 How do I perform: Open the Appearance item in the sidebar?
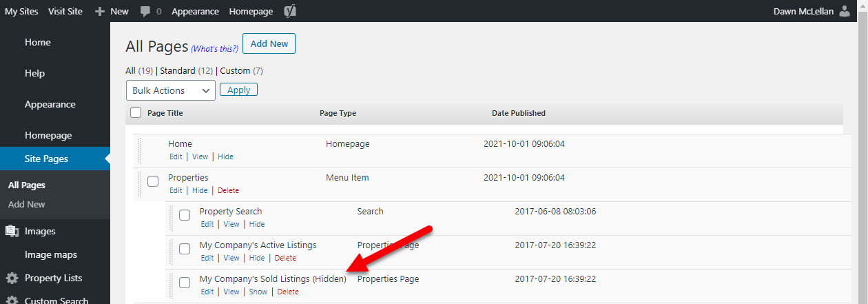tap(50, 105)
